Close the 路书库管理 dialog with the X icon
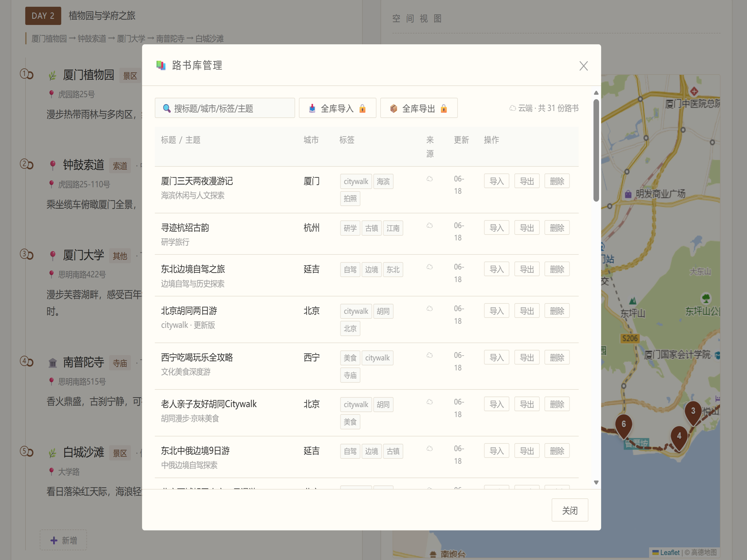The image size is (747, 560). [x=583, y=66]
